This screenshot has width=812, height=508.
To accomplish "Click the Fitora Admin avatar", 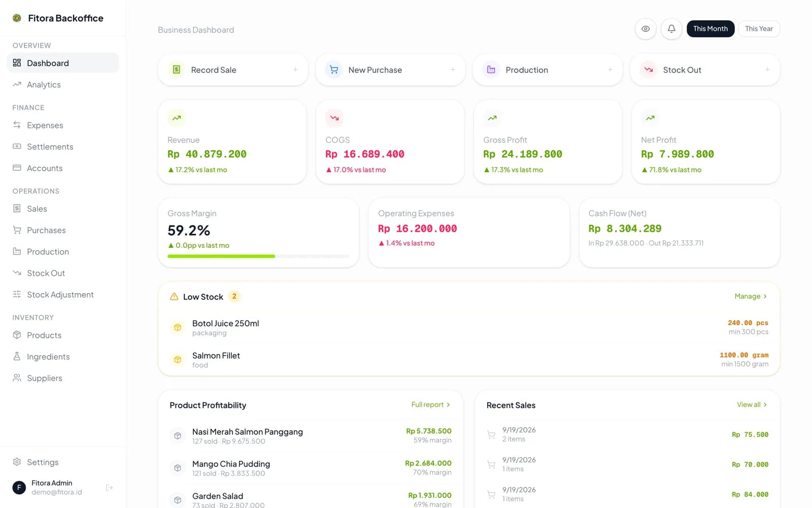I will point(19,488).
